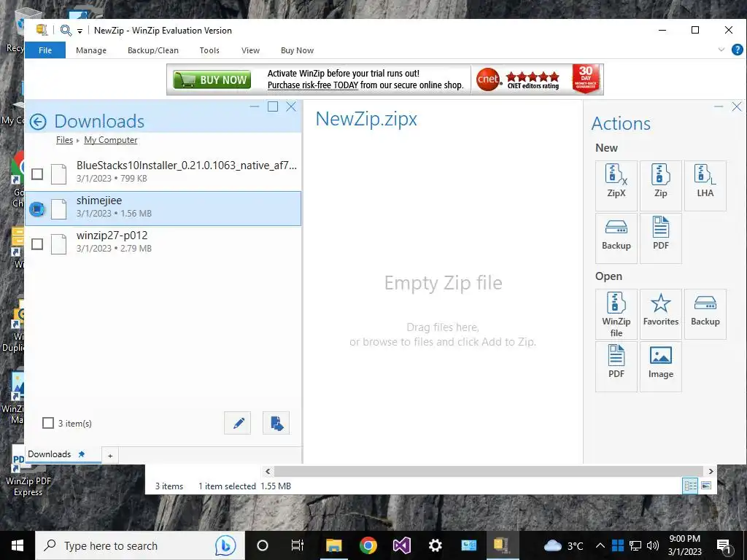Image resolution: width=747 pixels, height=560 pixels.
Task: Click the PDF icon under New
Action: 660,238
